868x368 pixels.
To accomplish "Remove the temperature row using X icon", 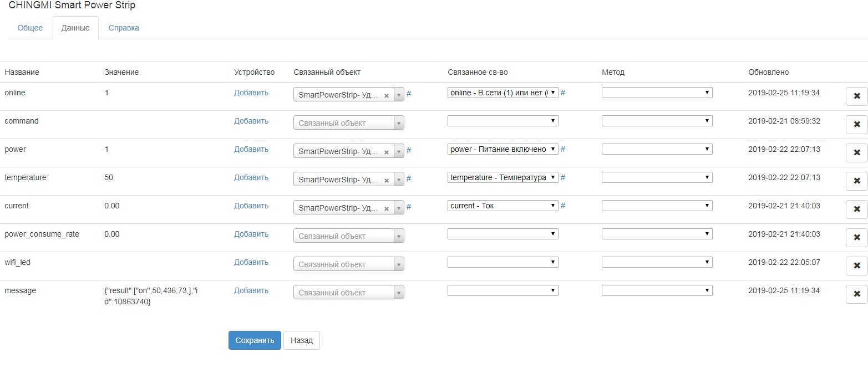I will (x=856, y=181).
